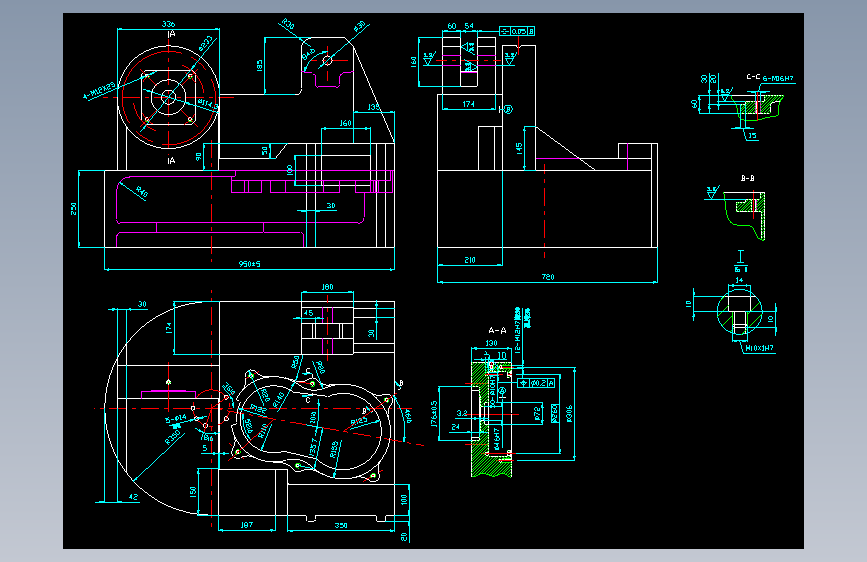Click the 60 dimension beside 54
The height and width of the screenshot is (562, 867).
(452, 26)
